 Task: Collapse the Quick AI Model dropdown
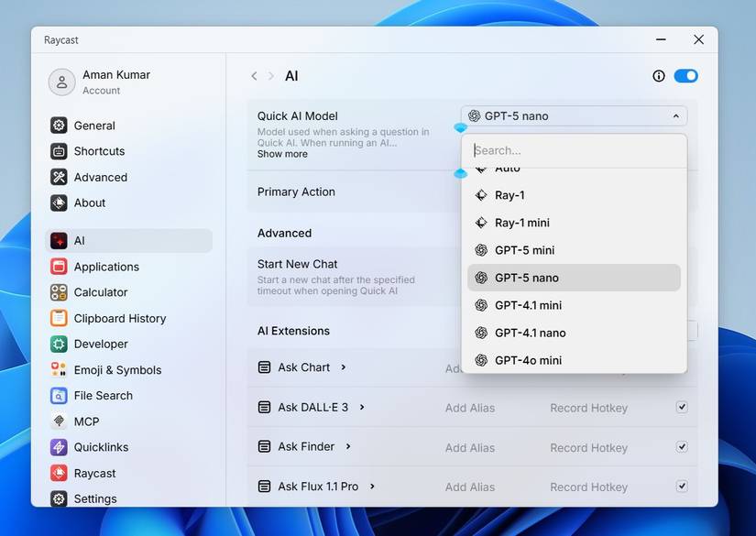tap(676, 115)
